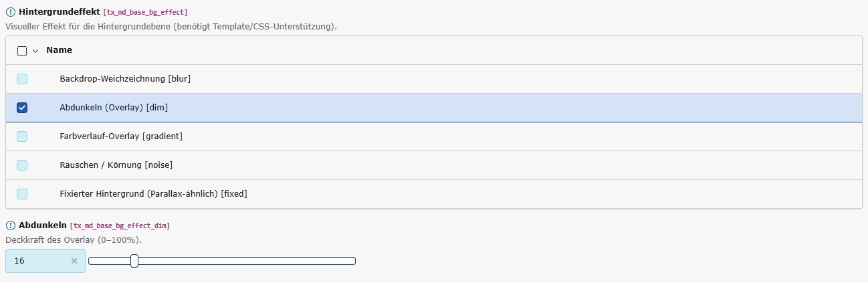Check the Fixierter Hintergrund [fixed] checkbox
Image resolution: width=868 pixels, height=283 pixels.
pyautogui.click(x=22, y=194)
